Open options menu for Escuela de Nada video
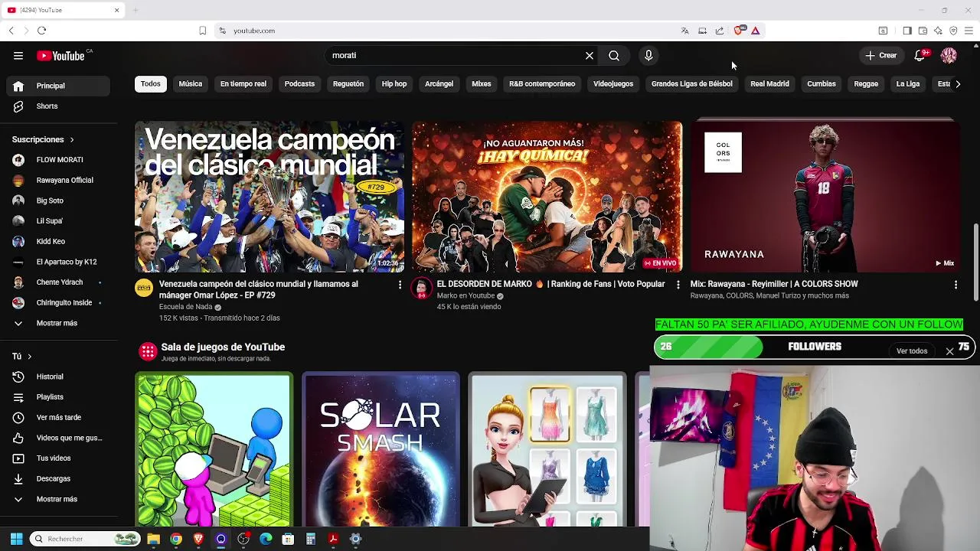The image size is (980, 551). click(400, 285)
